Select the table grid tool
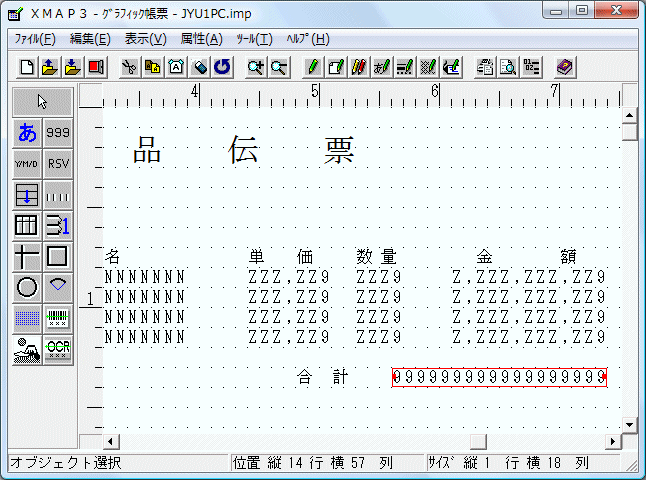The image size is (646, 480). [x=27, y=226]
